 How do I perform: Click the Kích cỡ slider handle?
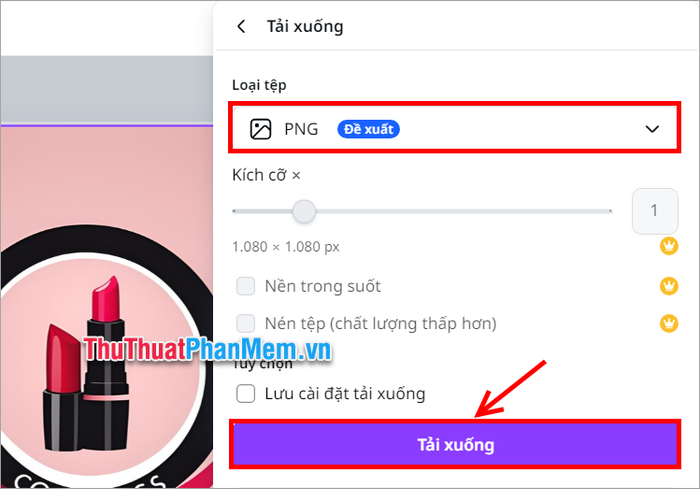[304, 211]
